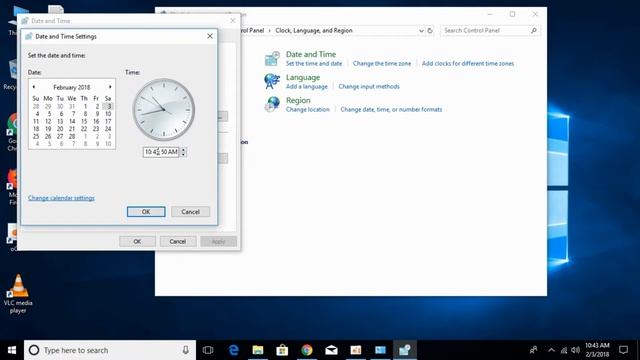The height and width of the screenshot is (360, 640).
Task: Open the network icon in system tray
Action: click(x=564, y=350)
